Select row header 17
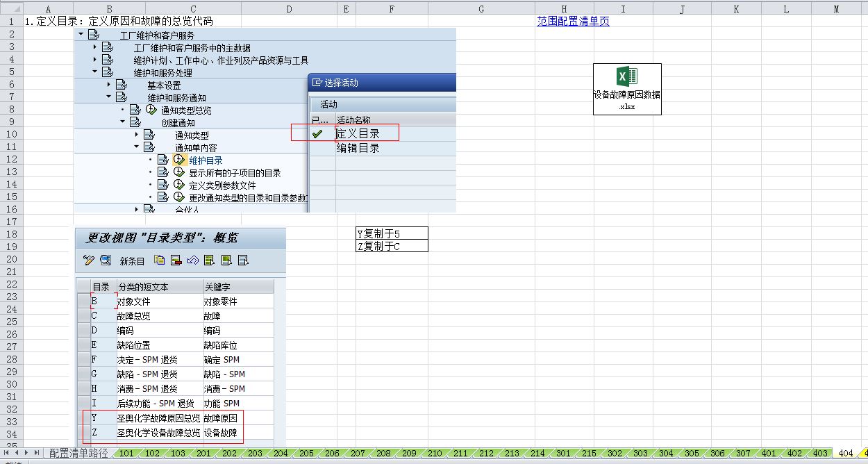This screenshot has width=868, height=464. [12, 221]
